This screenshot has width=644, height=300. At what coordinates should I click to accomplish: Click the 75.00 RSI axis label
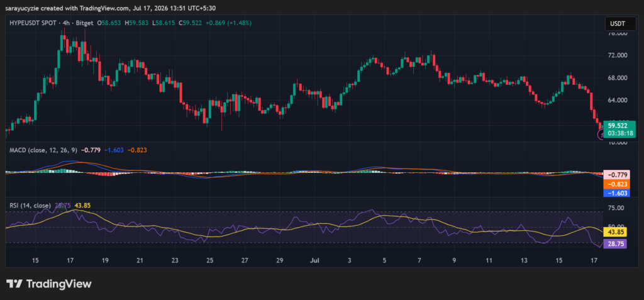[x=616, y=208]
